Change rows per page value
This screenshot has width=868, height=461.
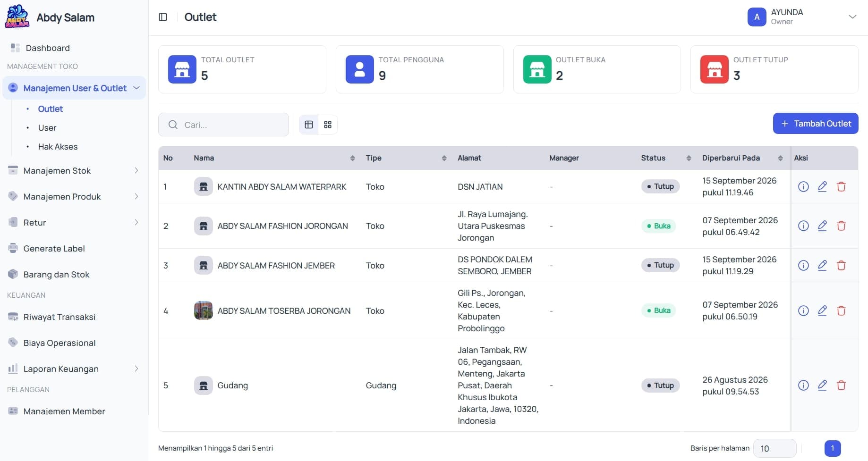[774, 448]
